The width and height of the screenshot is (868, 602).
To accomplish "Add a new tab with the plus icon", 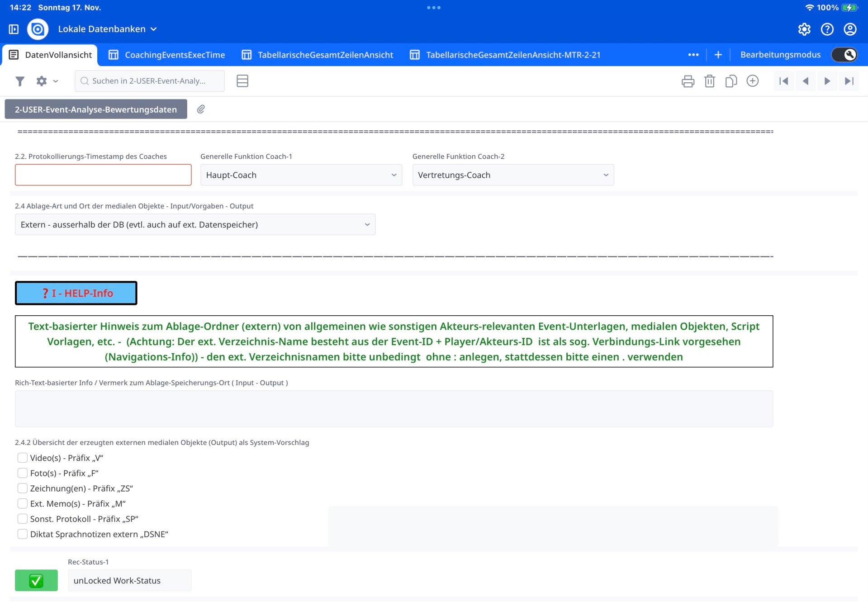I will pos(718,55).
